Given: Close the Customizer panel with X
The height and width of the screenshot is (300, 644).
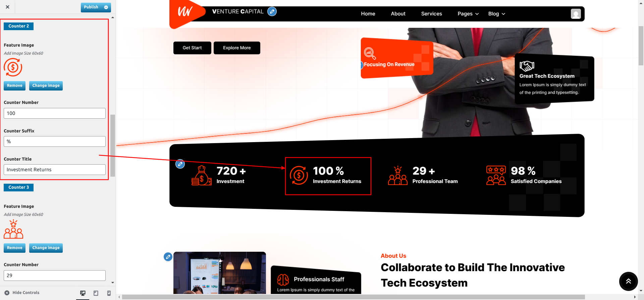Looking at the screenshot, I should [x=7, y=7].
